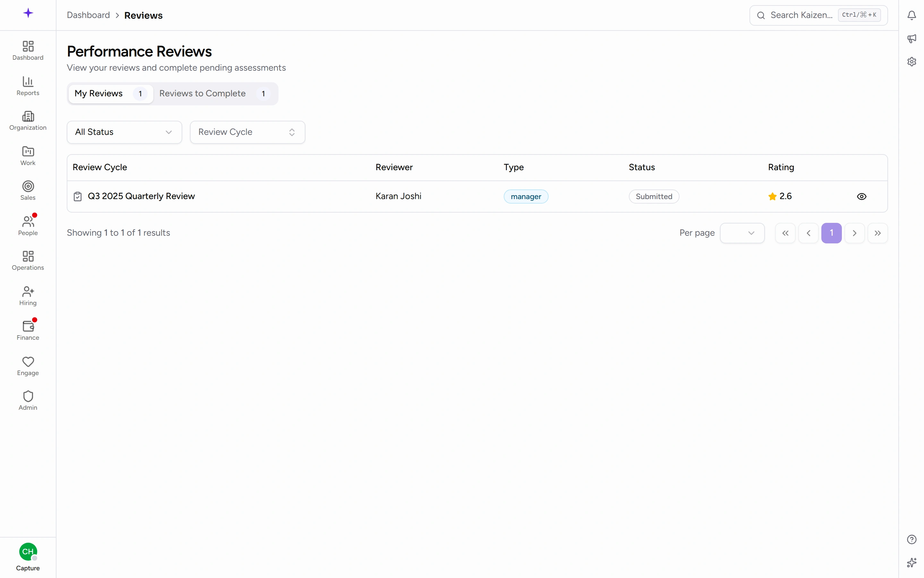The width and height of the screenshot is (924, 578).
Task: Click the Reviews breadcrumb
Action: tap(143, 15)
